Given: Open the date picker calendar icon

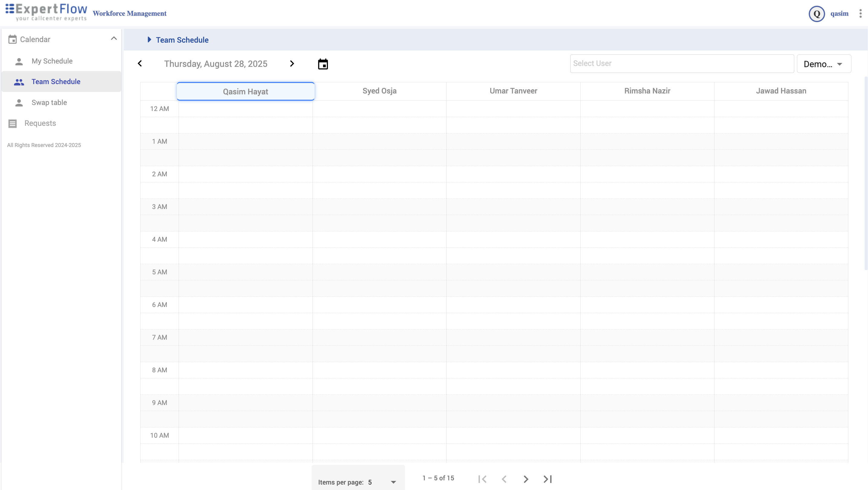Looking at the screenshot, I should 323,64.
